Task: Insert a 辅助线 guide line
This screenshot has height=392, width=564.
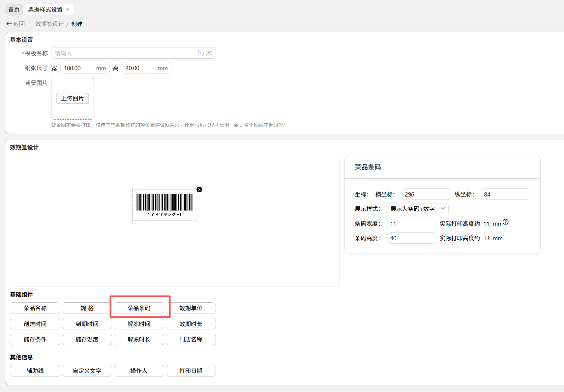Action: click(x=35, y=371)
